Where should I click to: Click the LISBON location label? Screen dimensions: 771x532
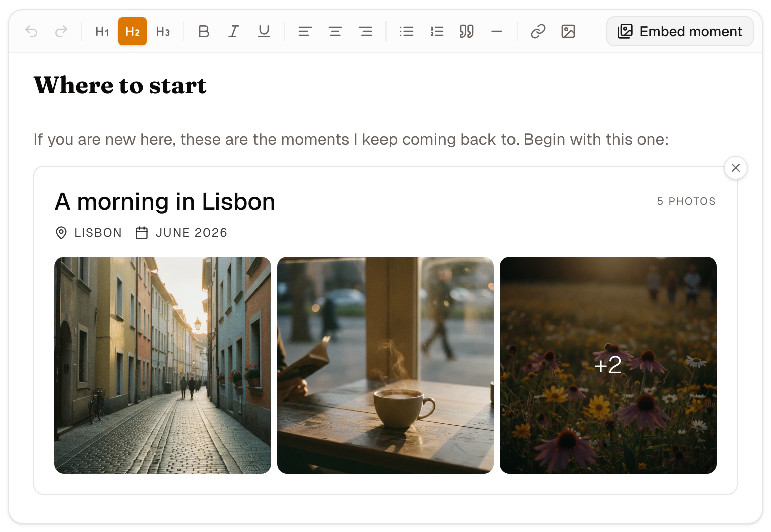tap(98, 233)
